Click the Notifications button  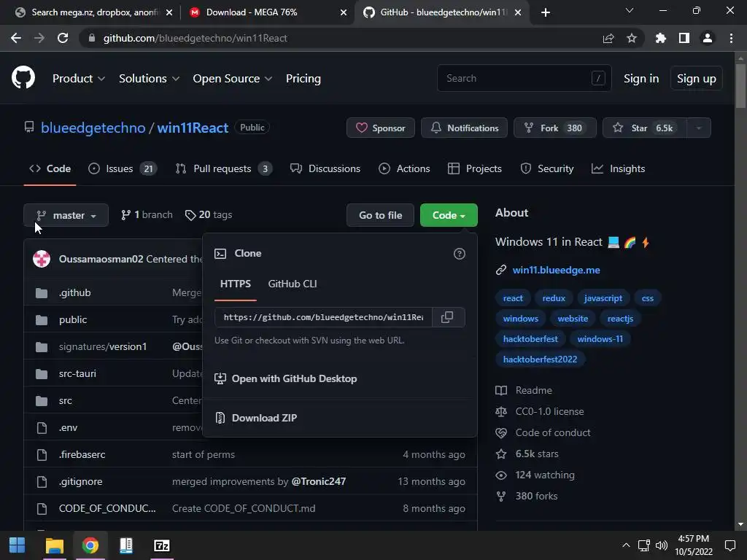click(x=464, y=128)
